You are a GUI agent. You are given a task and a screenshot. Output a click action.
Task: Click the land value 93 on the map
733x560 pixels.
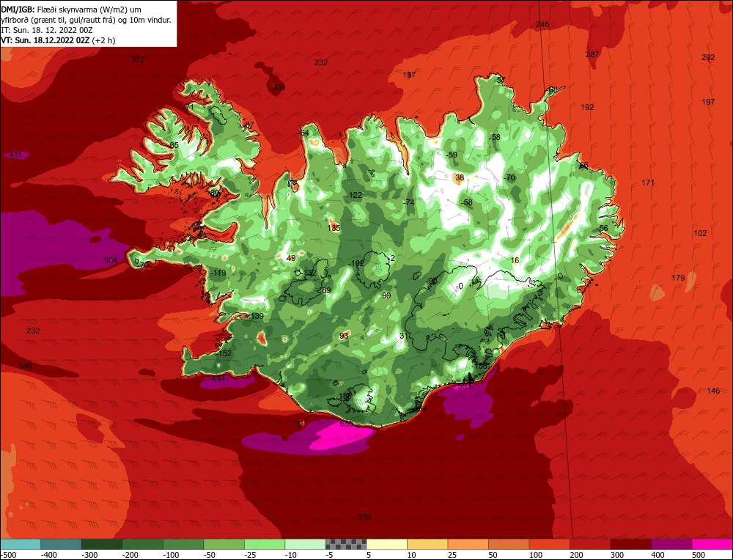point(344,336)
